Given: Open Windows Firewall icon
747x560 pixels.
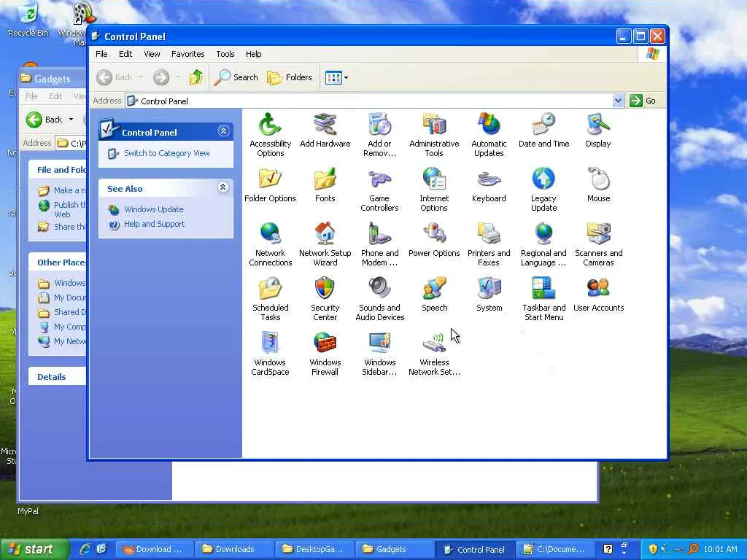Looking at the screenshot, I should click(x=325, y=354).
